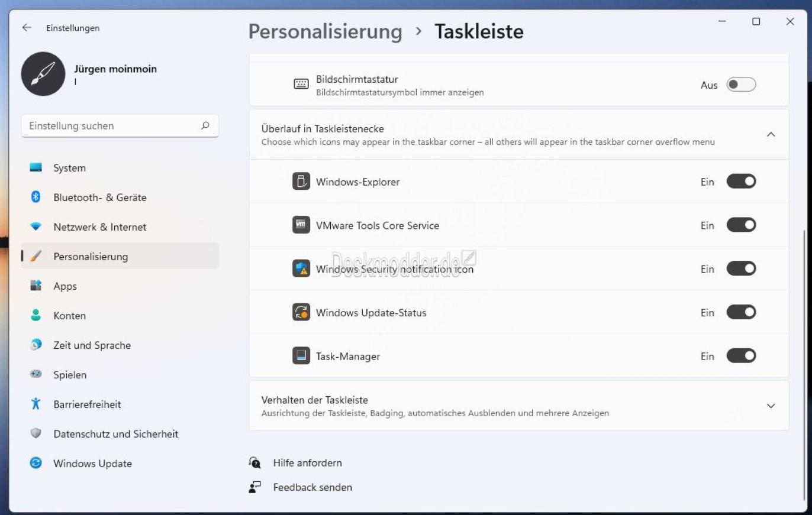Disable the Task-Manager toggle

tap(741, 357)
